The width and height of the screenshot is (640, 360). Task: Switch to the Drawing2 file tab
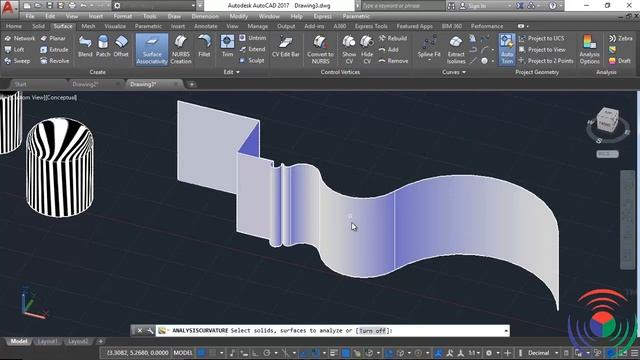[85, 84]
